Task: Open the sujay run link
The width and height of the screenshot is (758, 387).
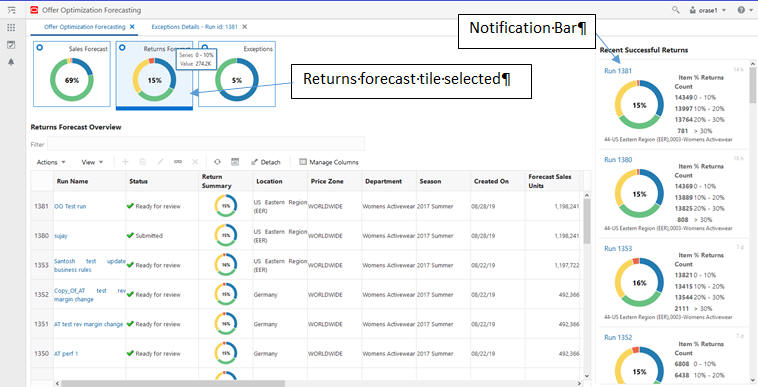Action: [x=61, y=236]
